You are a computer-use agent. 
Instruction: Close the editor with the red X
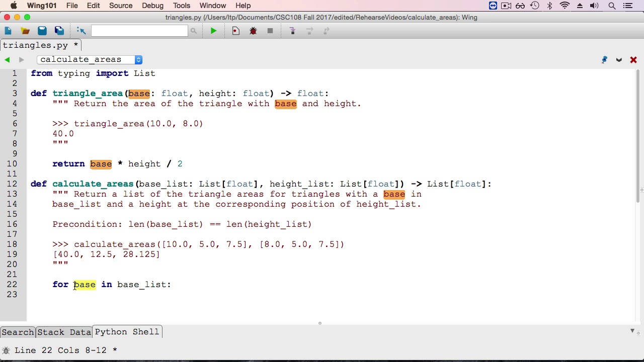pyautogui.click(x=633, y=59)
